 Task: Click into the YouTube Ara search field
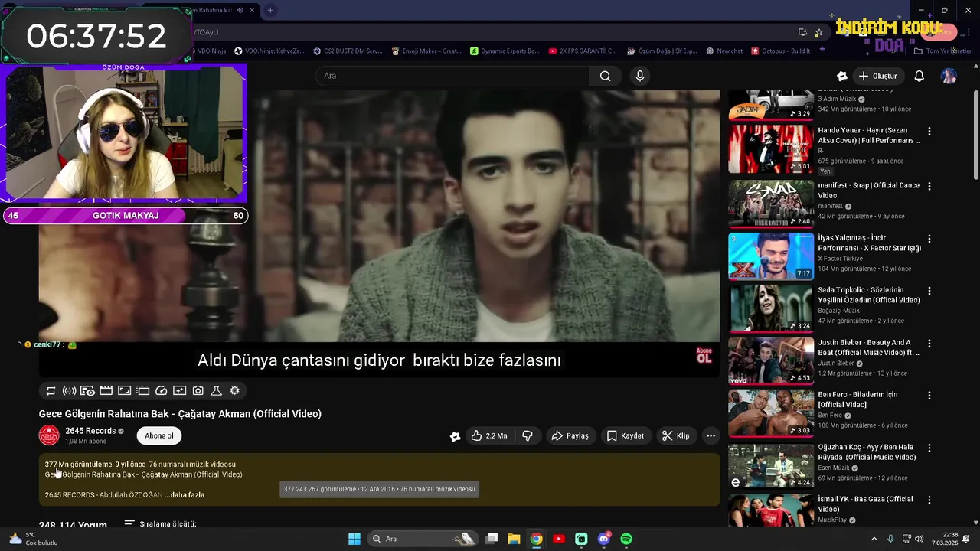452,76
